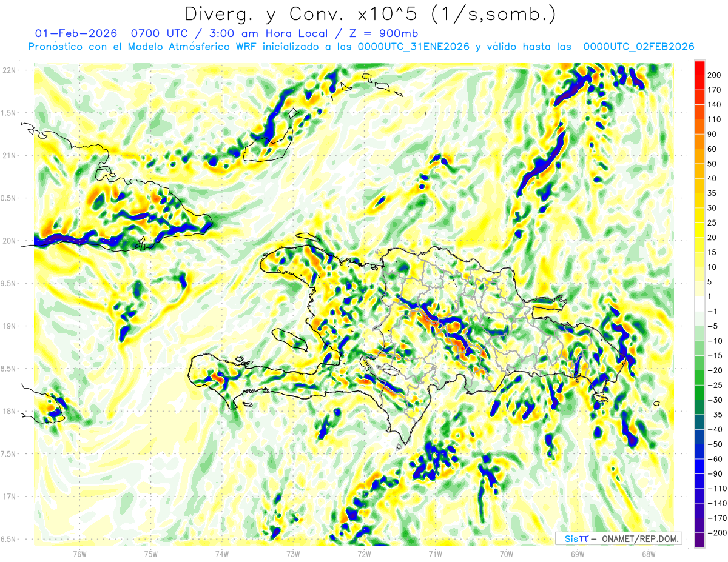Click the '1.5N' latitude axis label
728x562 pixels.
10,113
